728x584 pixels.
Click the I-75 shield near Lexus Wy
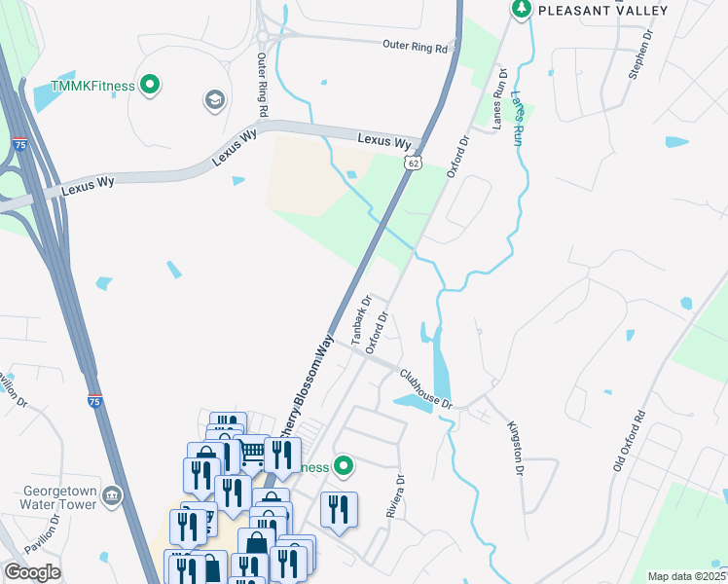(20, 144)
